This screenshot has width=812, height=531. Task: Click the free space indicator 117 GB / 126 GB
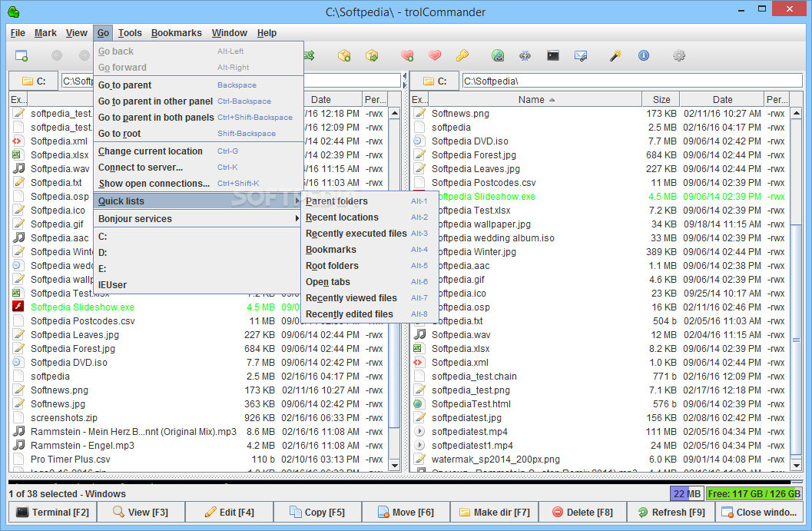click(x=754, y=493)
